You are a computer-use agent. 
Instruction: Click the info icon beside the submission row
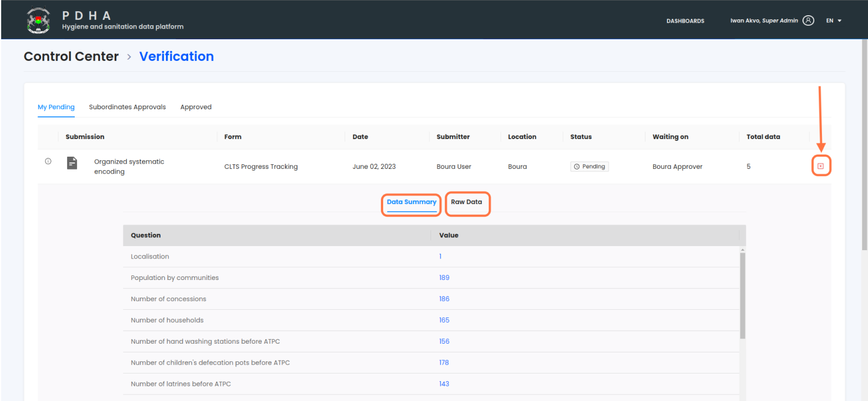[x=48, y=161]
